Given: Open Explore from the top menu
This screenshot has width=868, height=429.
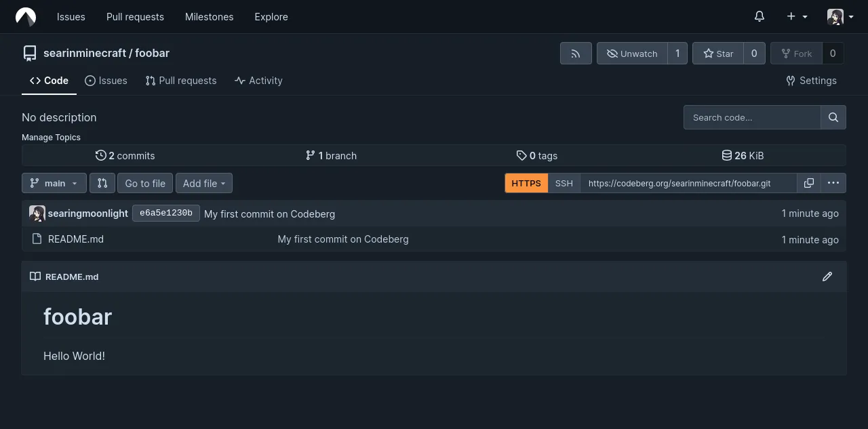Looking at the screenshot, I should [x=271, y=17].
